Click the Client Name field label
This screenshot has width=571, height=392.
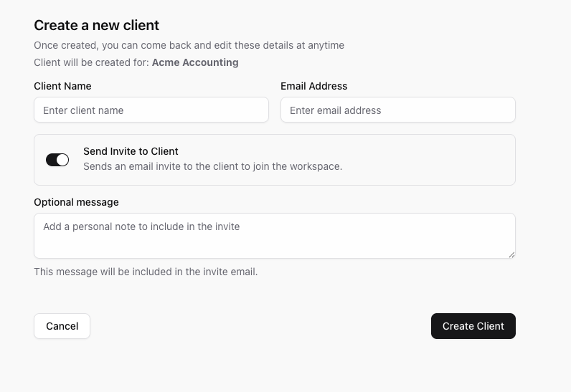coord(62,86)
